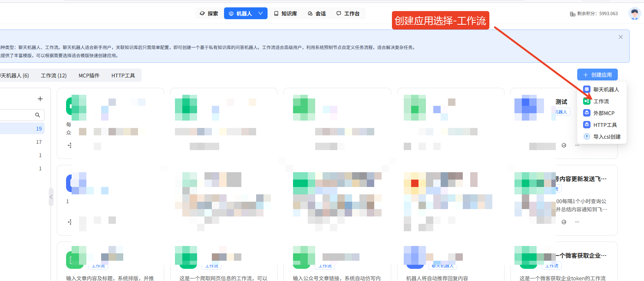This screenshot has height=281, width=644.
Task: Click the user avatar icon
Action: (634, 14)
